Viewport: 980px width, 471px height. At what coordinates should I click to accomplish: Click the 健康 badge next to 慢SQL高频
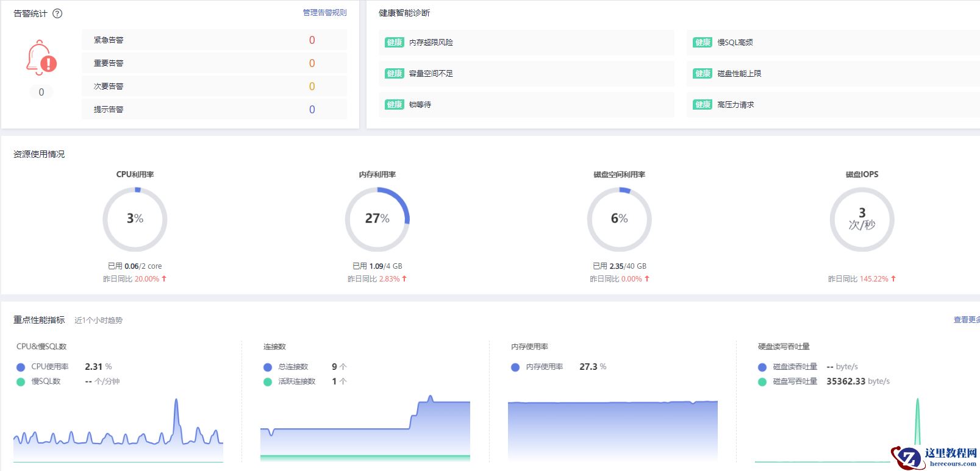pos(703,42)
